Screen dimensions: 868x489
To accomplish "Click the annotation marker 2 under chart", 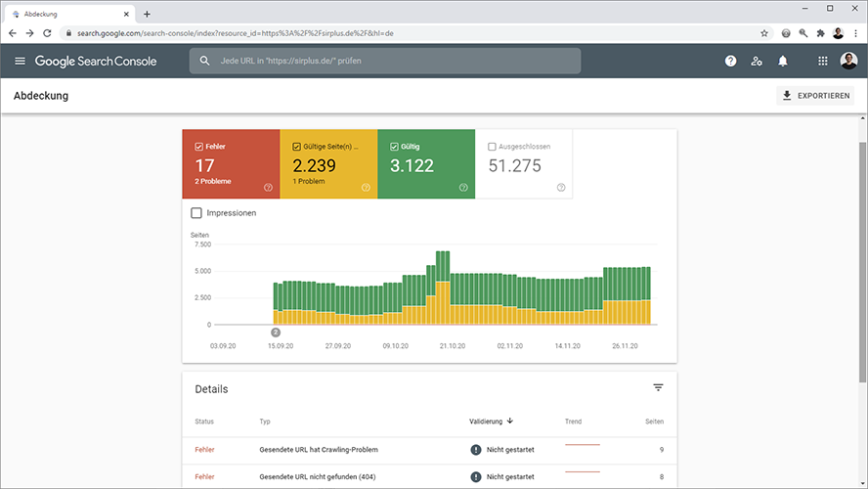I will 276,333.
